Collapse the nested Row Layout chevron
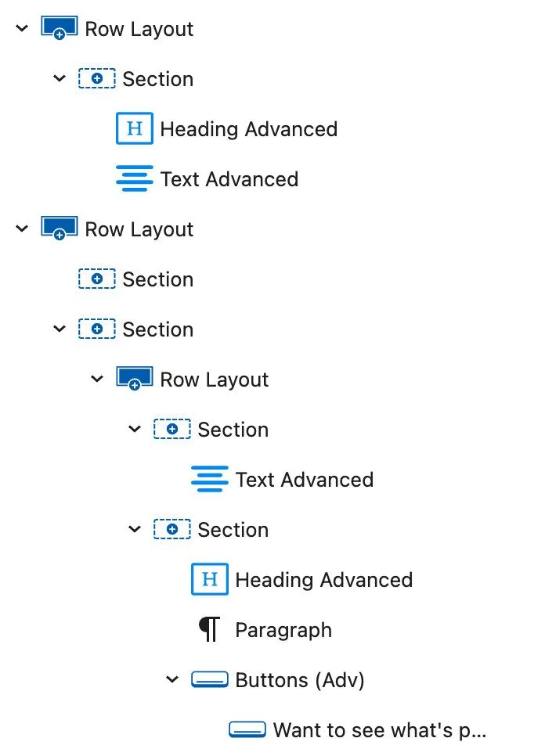The height and width of the screenshot is (756, 545). pyautogui.click(x=97, y=380)
